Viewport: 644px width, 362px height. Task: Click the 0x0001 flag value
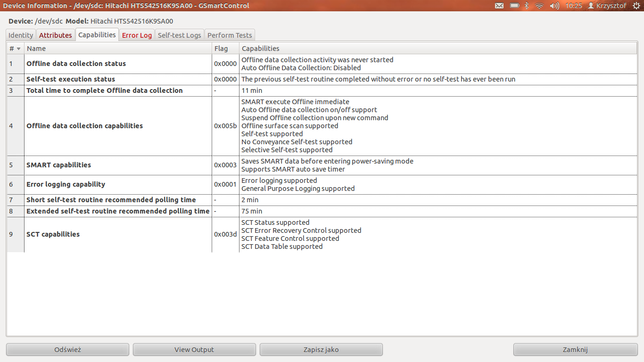(225, 184)
